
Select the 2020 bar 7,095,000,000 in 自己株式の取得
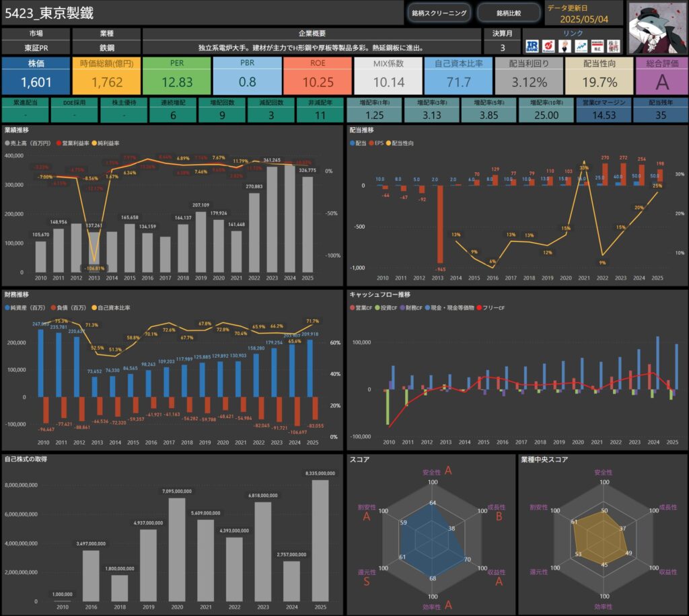tap(177, 549)
